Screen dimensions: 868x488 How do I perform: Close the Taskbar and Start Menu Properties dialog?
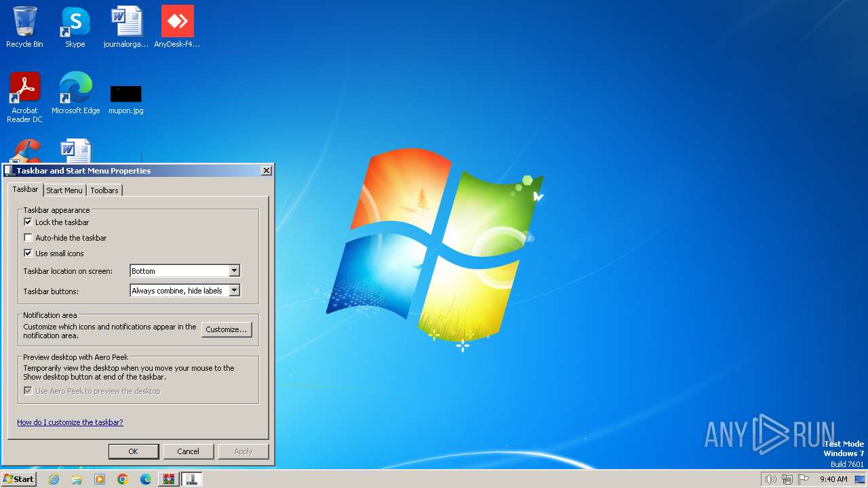pos(267,171)
